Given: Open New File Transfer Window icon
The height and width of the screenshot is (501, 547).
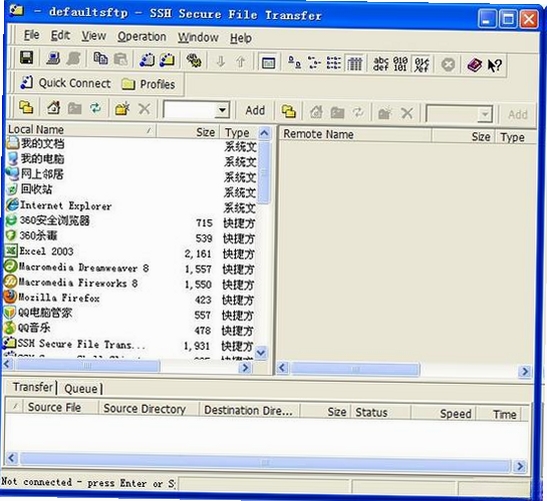Looking at the screenshot, I should (167, 60).
